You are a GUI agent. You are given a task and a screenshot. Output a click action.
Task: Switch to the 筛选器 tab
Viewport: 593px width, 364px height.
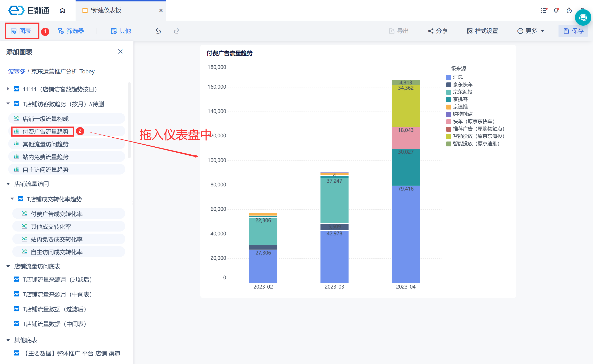[x=71, y=31]
